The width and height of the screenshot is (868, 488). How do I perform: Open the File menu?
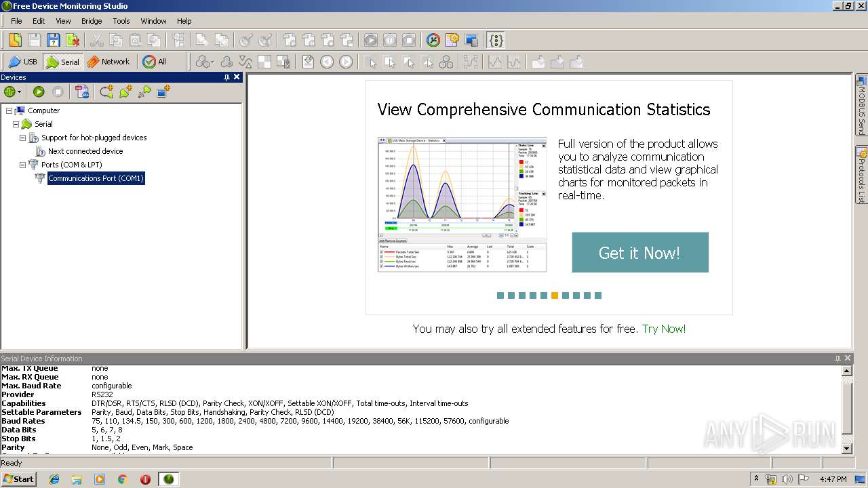point(16,21)
